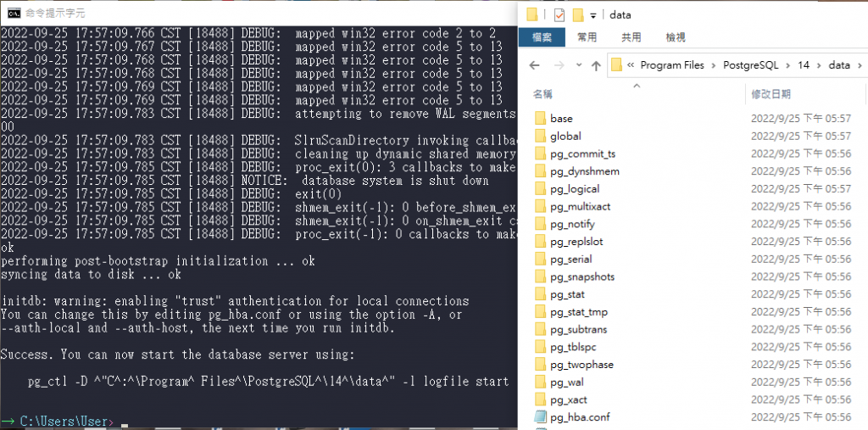Image resolution: width=868 pixels, height=430 pixels.
Task: Click the pg_twophase folder name
Action: click(x=581, y=364)
